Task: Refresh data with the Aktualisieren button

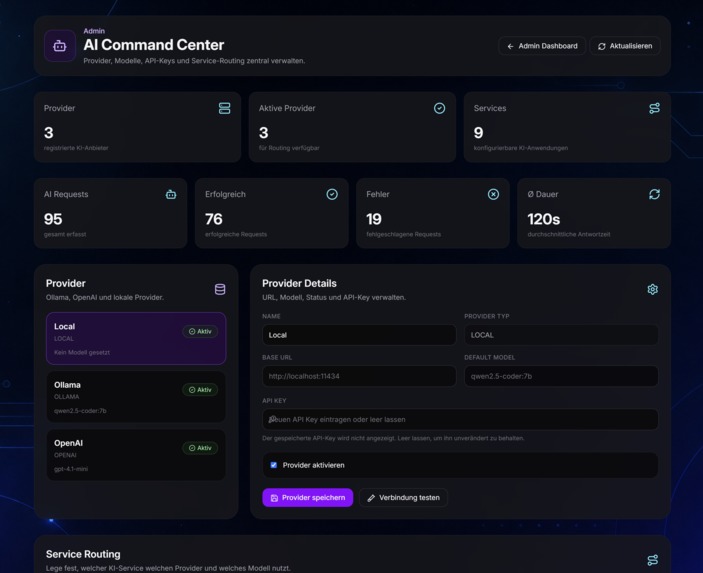Action: coord(625,46)
